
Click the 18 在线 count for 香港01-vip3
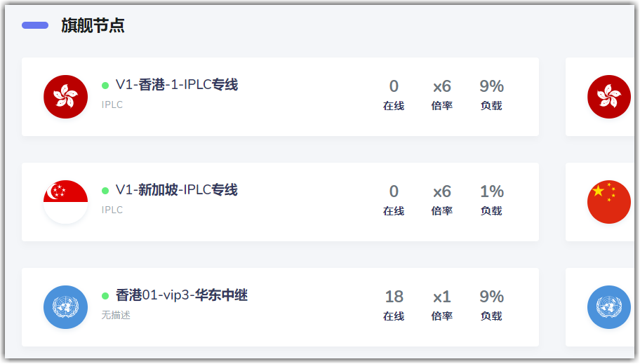tap(394, 297)
